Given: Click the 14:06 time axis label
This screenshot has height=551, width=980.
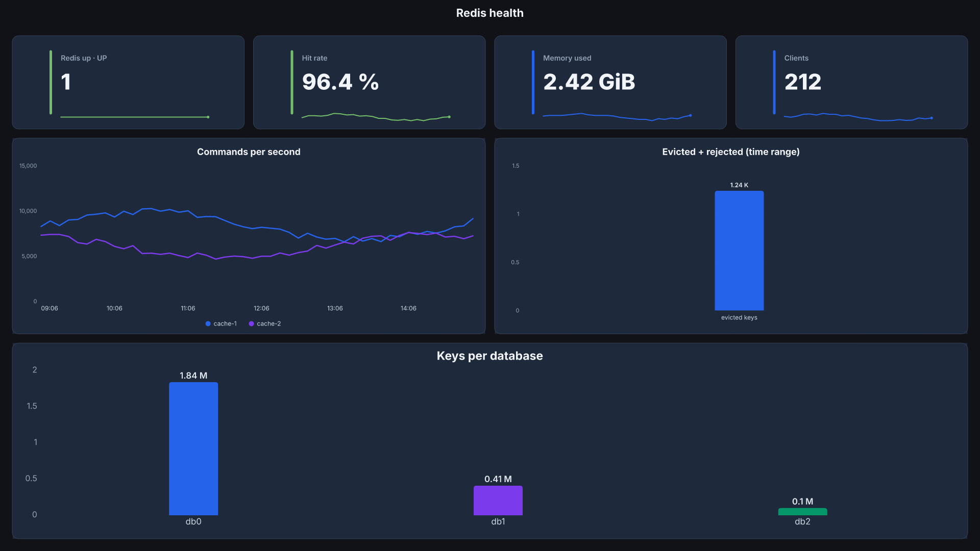Looking at the screenshot, I should (408, 309).
